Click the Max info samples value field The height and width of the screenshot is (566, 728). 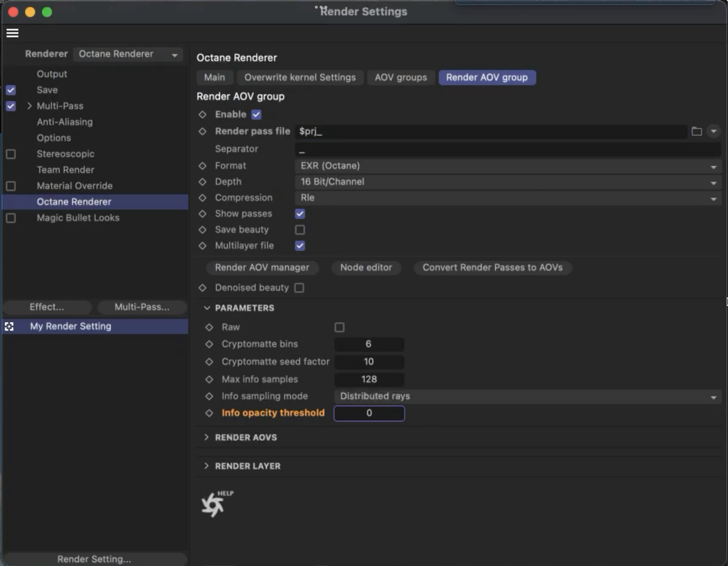click(x=369, y=379)
